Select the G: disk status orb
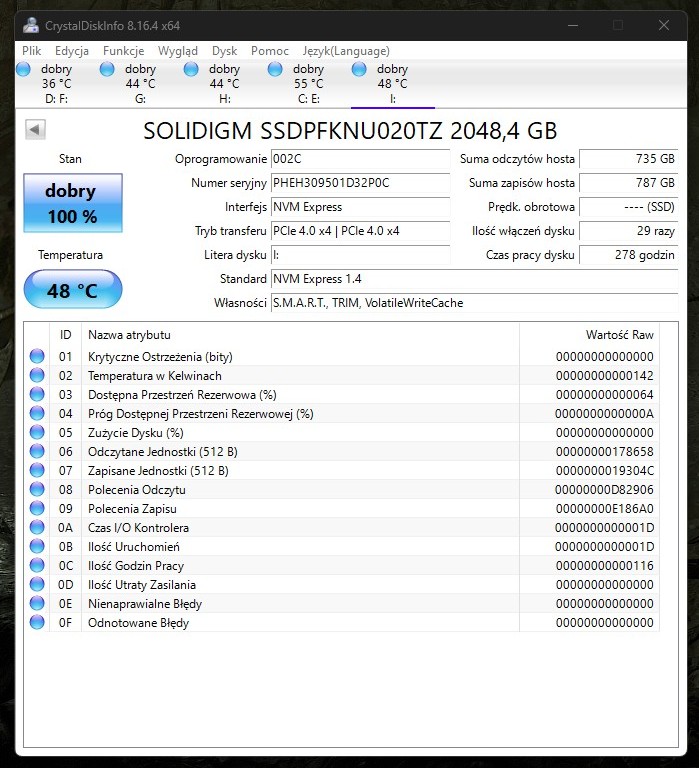 pos(108,69)
